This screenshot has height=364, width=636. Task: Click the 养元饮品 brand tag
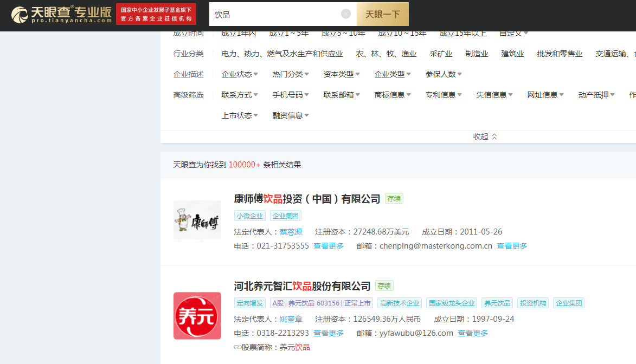pyautogui.click(x=497, y=303)
